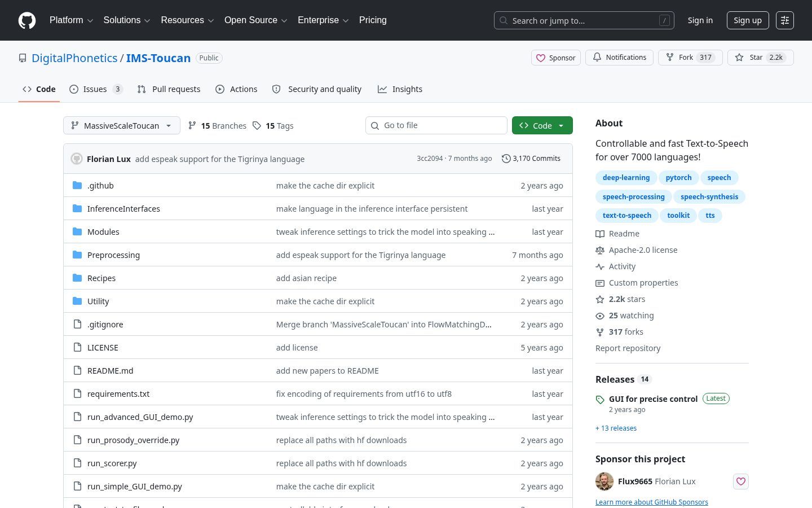Screen dimensions: 812x508
Task: Expand the Open Source menu
Action: pyautogui.click(x=256, y=20)
